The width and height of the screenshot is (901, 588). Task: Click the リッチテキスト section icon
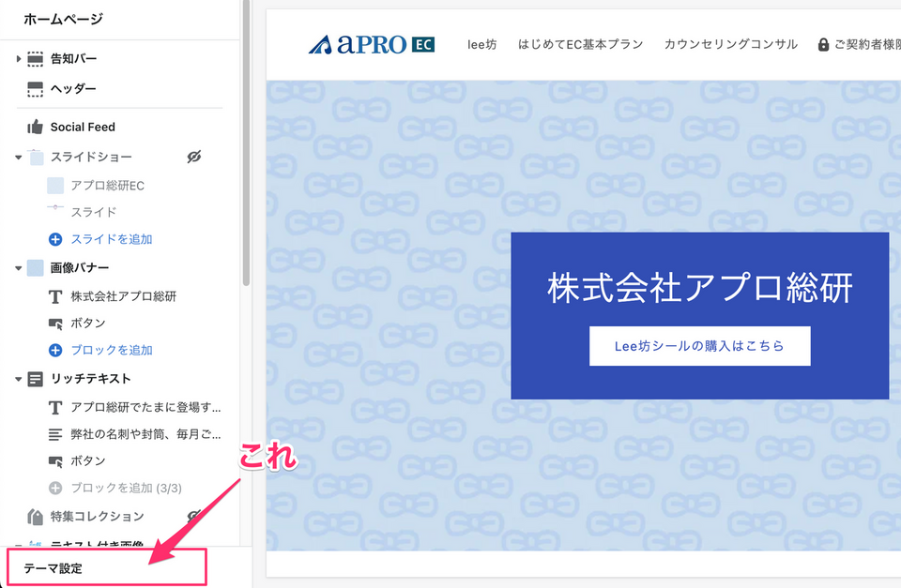click(35, 379)
